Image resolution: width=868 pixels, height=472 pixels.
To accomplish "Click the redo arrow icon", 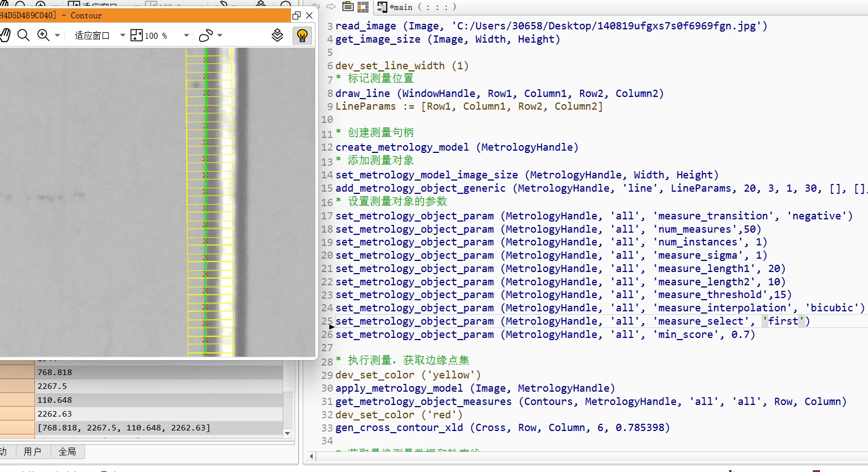I will (x=331, y=7).
